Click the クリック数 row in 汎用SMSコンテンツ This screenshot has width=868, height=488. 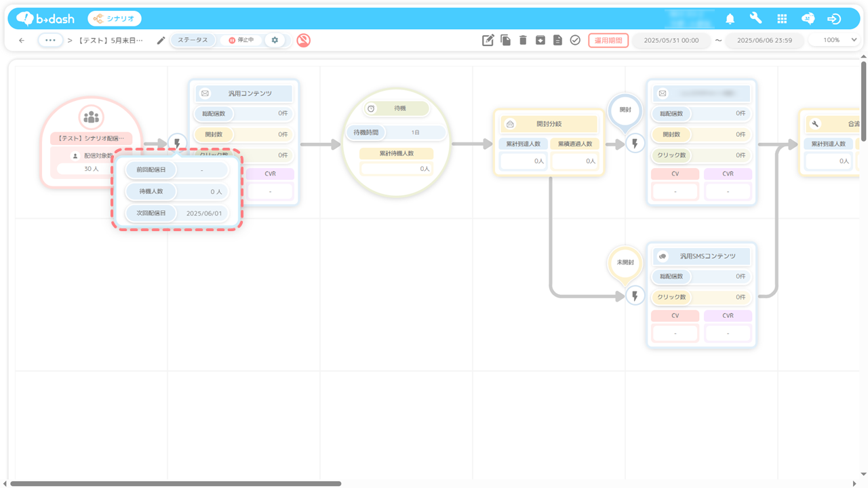(702, 297)
